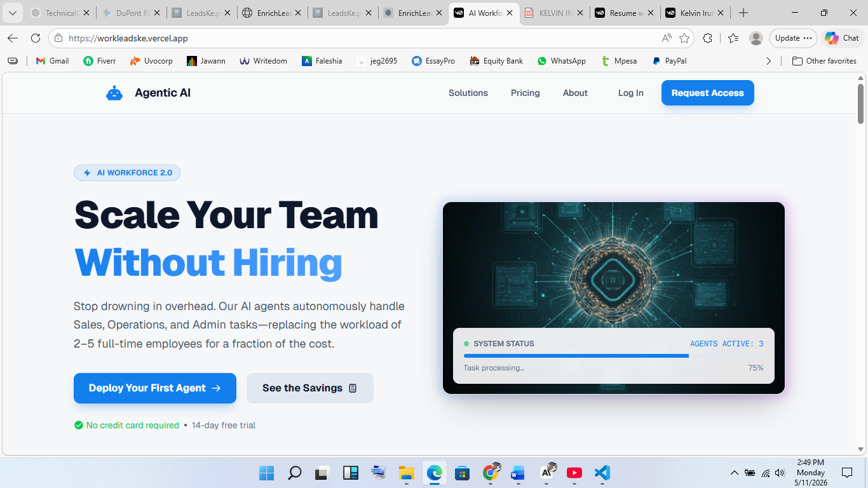
Task: Open the Gmail bookmark
Action: click(52, 61)
